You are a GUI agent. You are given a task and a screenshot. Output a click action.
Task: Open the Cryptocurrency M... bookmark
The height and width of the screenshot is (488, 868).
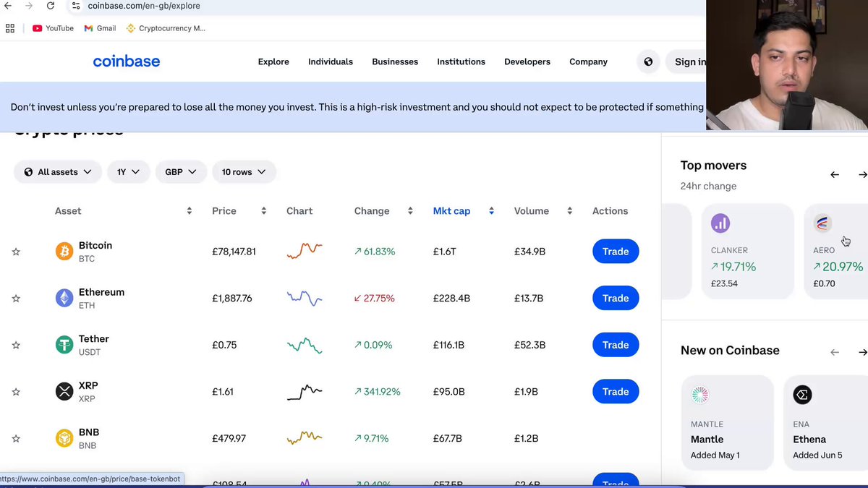(166, 28)
